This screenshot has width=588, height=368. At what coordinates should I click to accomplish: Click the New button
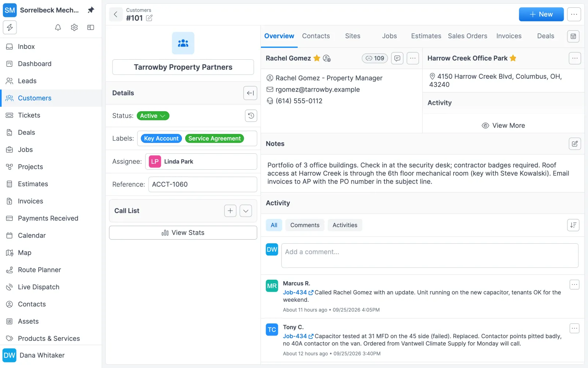coord(541,14)
